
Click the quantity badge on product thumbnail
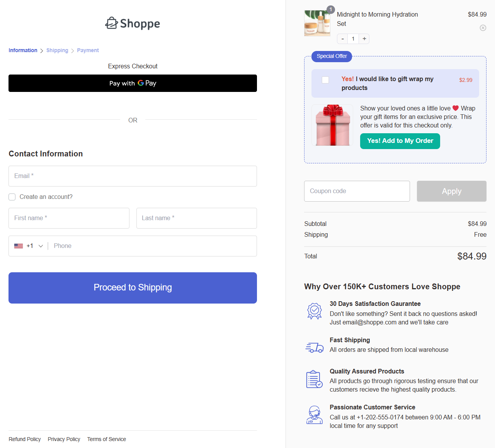[331, 10]
